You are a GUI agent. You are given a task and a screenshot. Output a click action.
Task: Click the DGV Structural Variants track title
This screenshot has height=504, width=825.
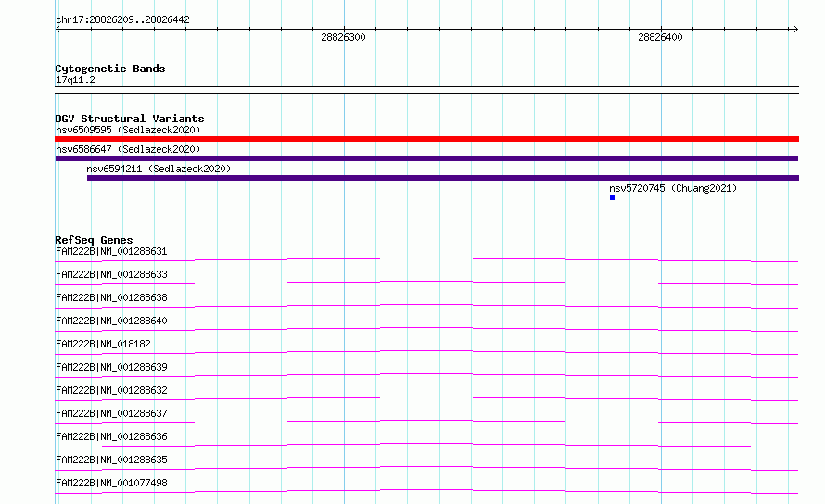coord(130,119)
